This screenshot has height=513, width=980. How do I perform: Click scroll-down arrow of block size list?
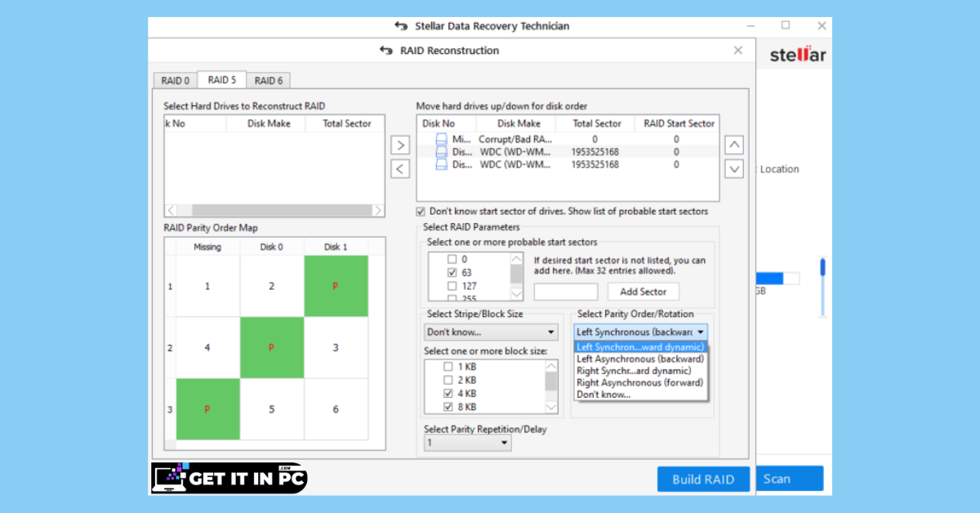tap(551, 407)
